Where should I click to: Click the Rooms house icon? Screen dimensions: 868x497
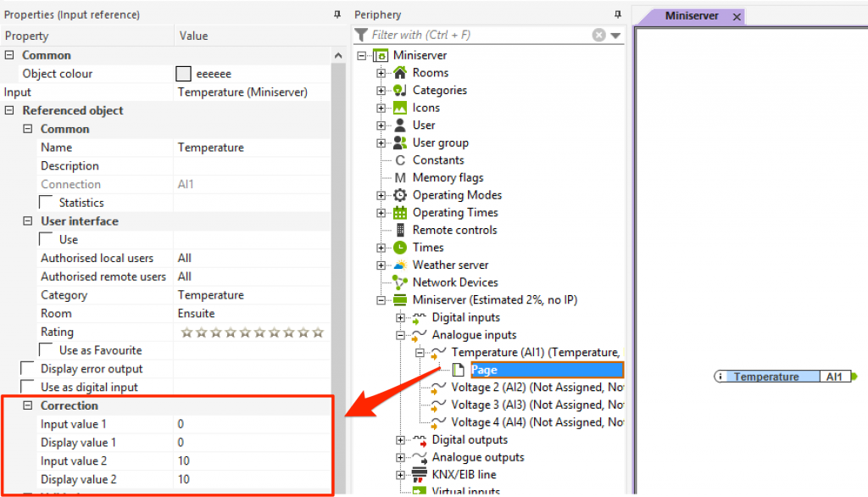click(399, 73)
